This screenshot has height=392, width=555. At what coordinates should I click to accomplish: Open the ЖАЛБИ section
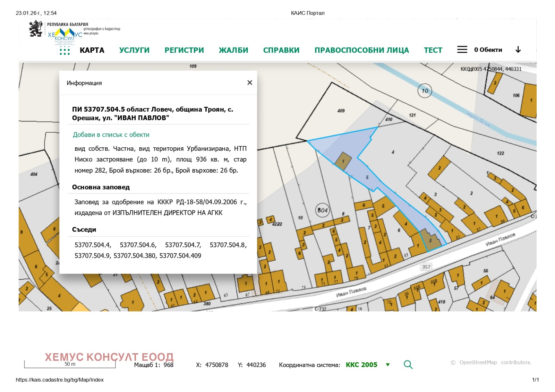[x=233, y=50]
